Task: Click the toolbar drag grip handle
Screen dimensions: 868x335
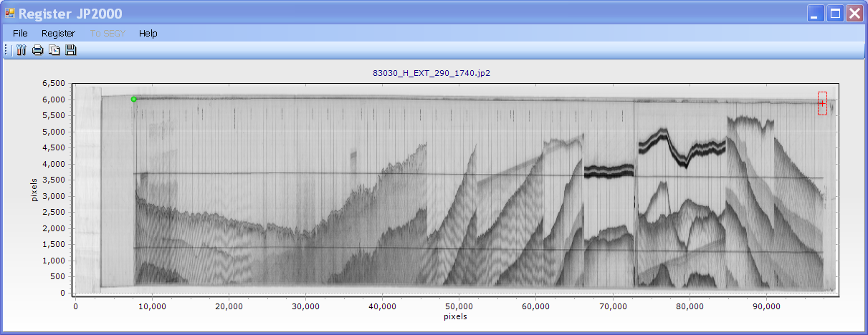Action: click(x=6, y=50)
